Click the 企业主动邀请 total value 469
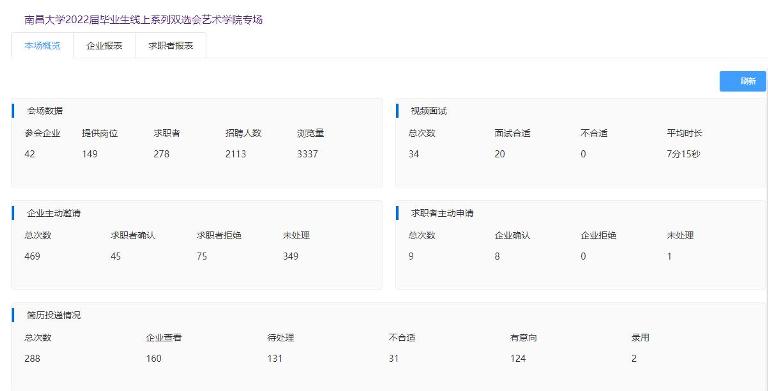 point(32,256)
